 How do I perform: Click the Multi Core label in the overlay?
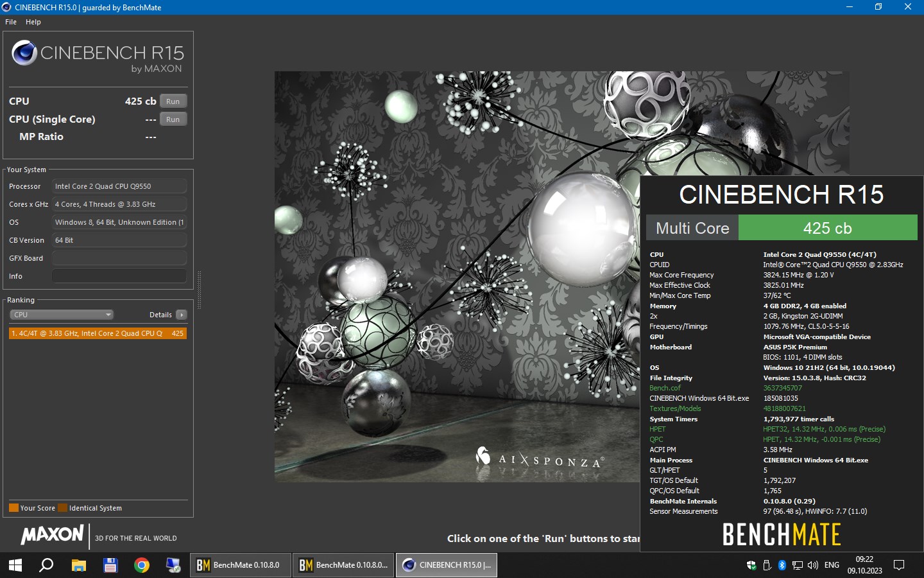(x=692, y=228)
